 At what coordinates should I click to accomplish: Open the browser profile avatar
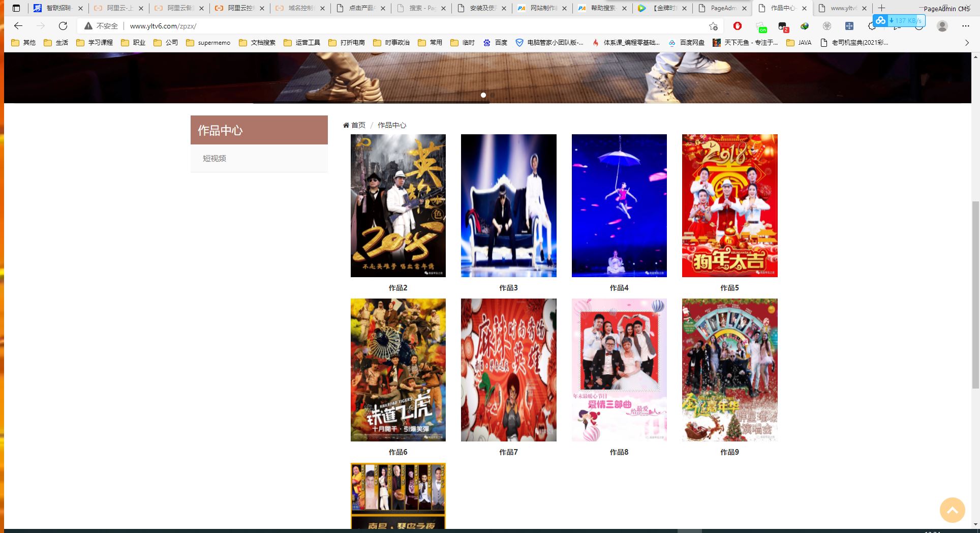coord(942,26)
